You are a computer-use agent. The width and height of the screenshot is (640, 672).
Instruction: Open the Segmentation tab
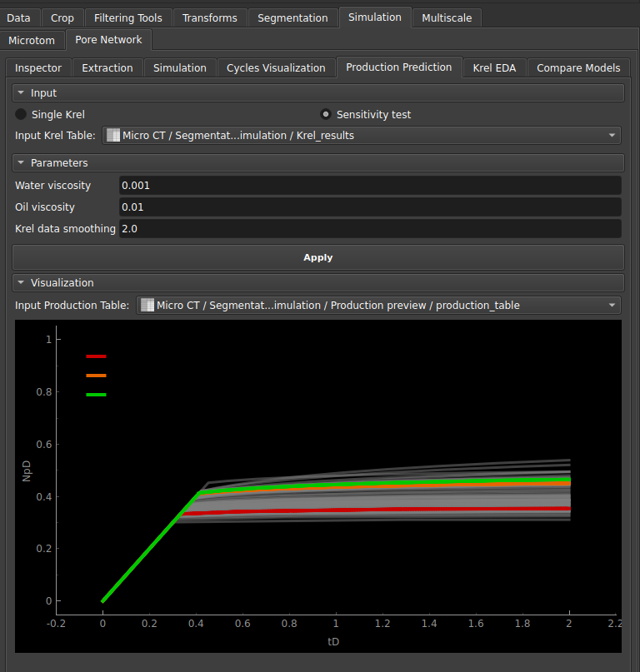(x=292, y=17)
